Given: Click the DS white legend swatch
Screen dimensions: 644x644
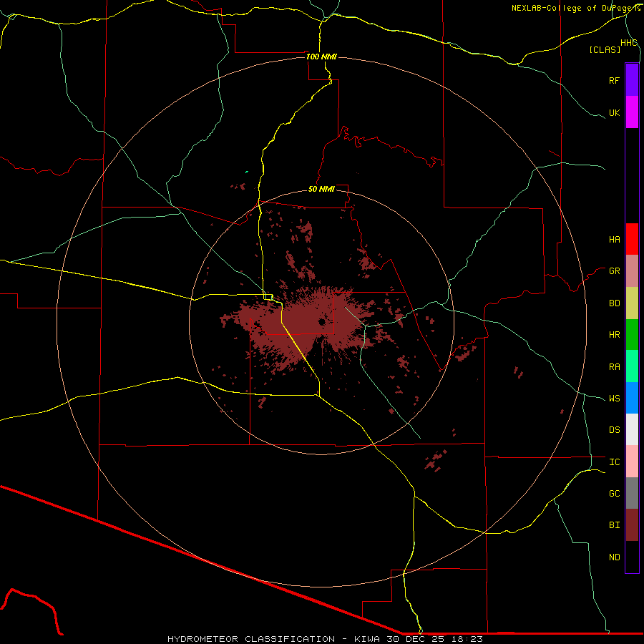Looking at the screenshot, I should tap(632, 429).
